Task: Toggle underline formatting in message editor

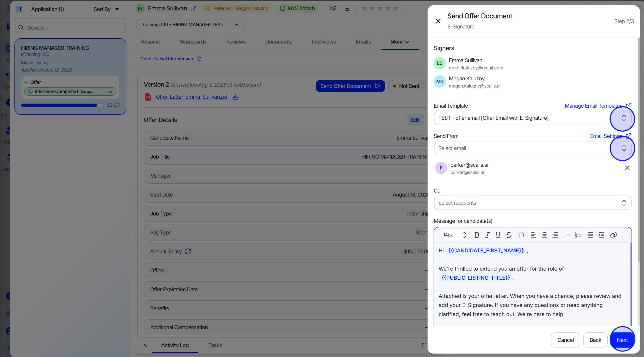Action: 498,235
